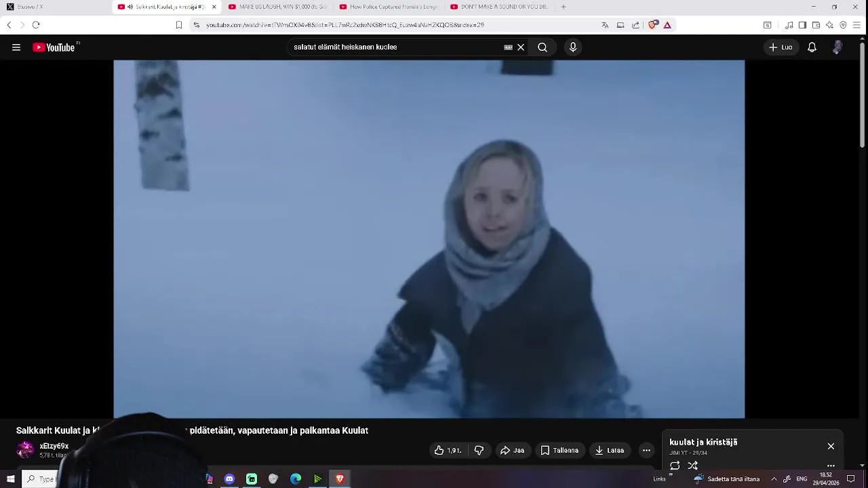The height and width of the screenshot is (488, 868).
Task: Switch to 'MAKE US LAUGH, WIN $1,000' tab
Action: coord(277,7)
